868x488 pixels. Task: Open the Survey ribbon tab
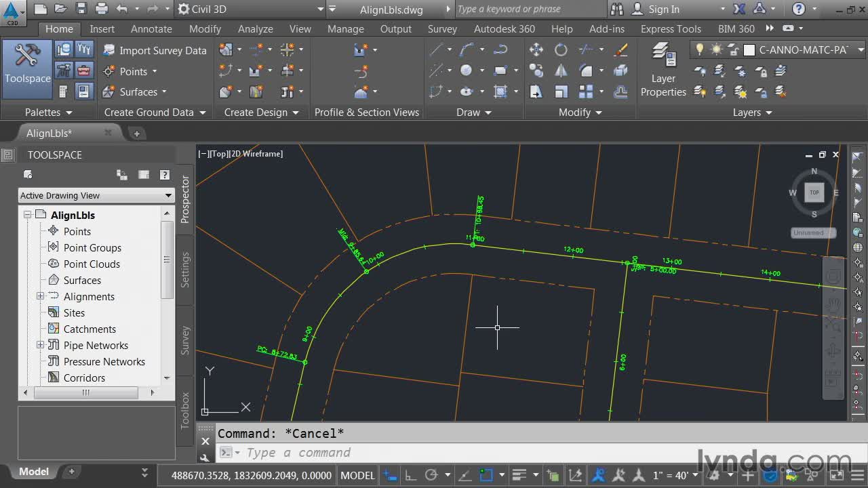point(442,28)
